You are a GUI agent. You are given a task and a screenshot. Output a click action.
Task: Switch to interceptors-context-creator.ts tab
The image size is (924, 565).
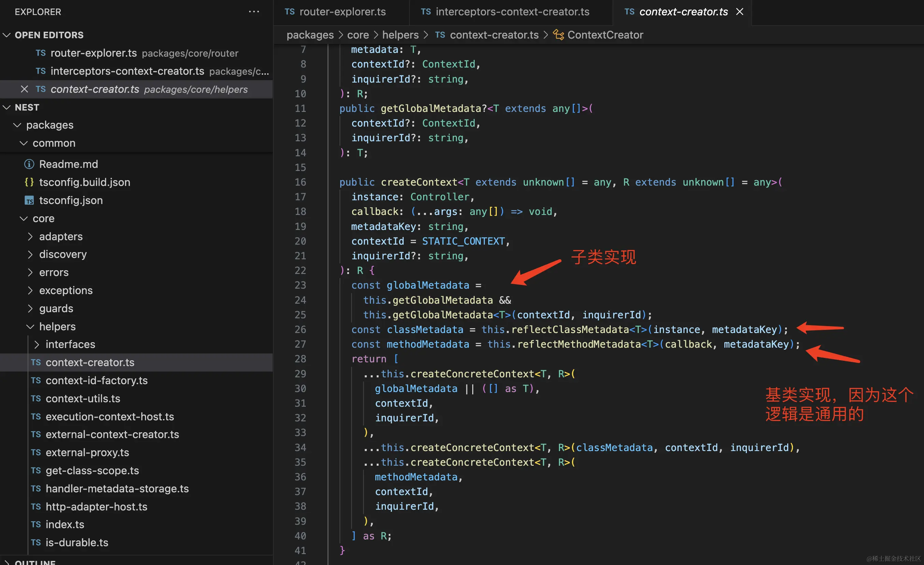(x=511, y=12)
